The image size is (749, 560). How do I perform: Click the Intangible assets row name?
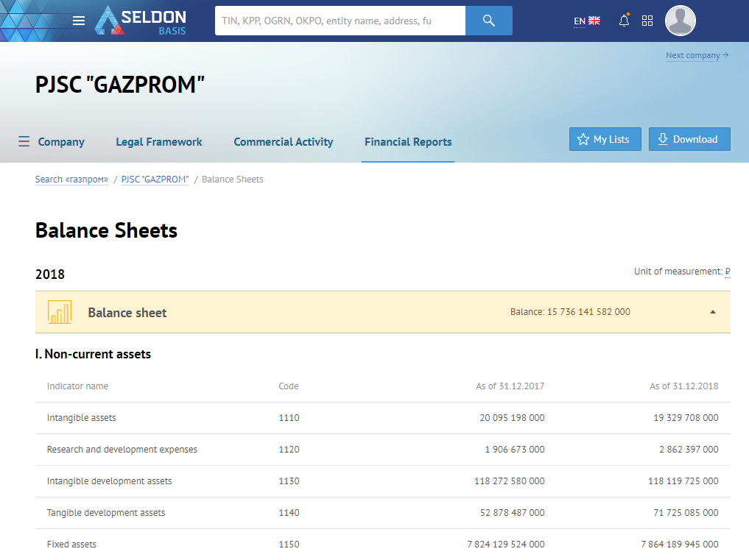click(81, 418)
